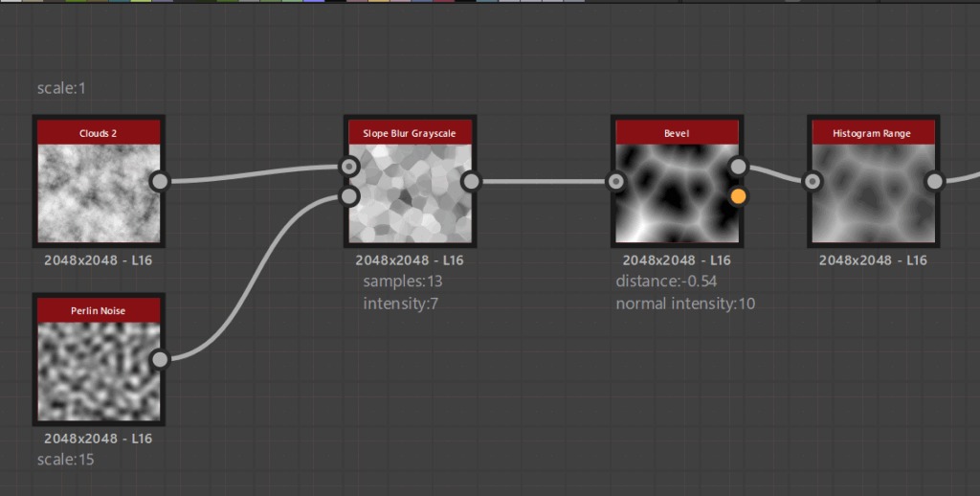Click the 'samples:13' parameter label
Image resolution: width=980 pixels, height=496 pixels.
[x=403, y=282]
